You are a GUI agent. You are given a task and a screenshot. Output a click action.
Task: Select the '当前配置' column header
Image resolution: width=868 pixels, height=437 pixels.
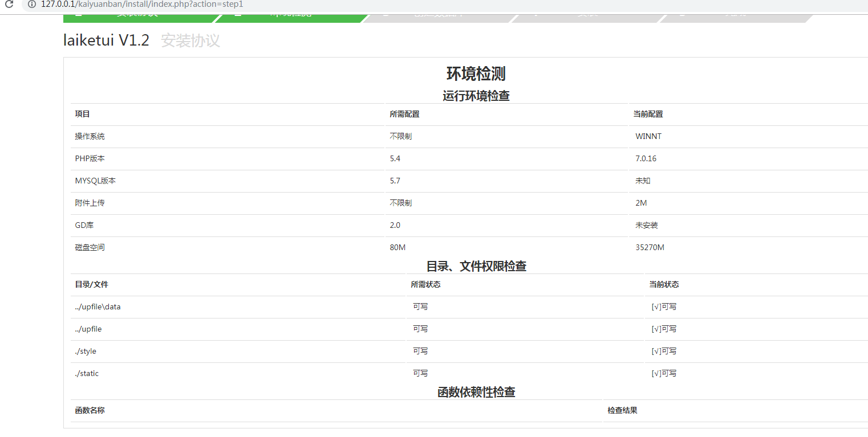pyautogui.click(x=648, y=114)
